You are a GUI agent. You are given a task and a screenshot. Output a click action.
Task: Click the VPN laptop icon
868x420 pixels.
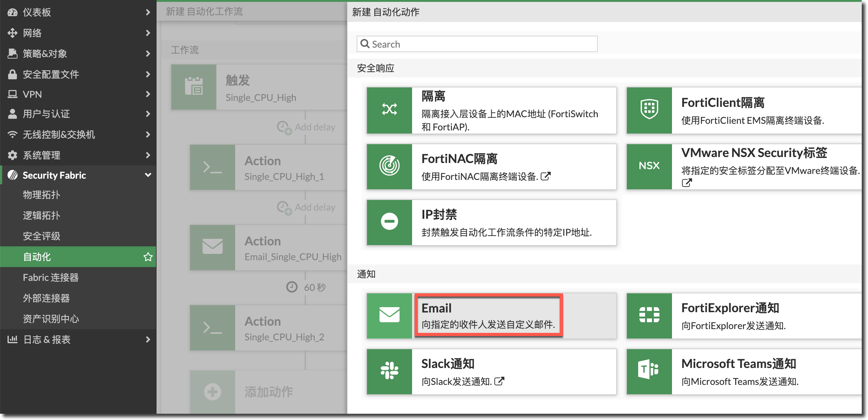(x=13, y=94)
